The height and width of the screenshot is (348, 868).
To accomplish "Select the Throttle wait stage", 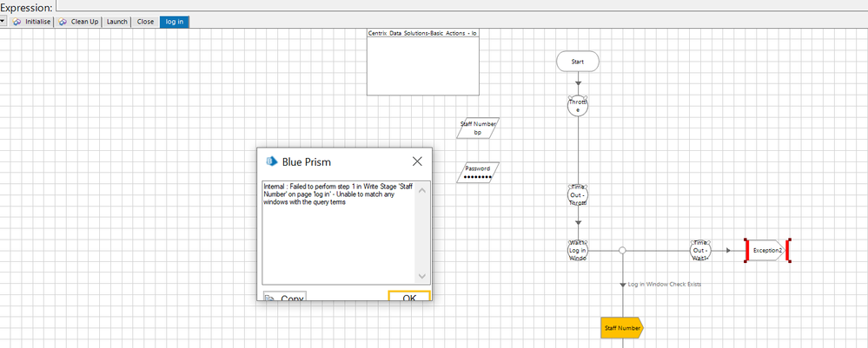I will tap(578, 105).
